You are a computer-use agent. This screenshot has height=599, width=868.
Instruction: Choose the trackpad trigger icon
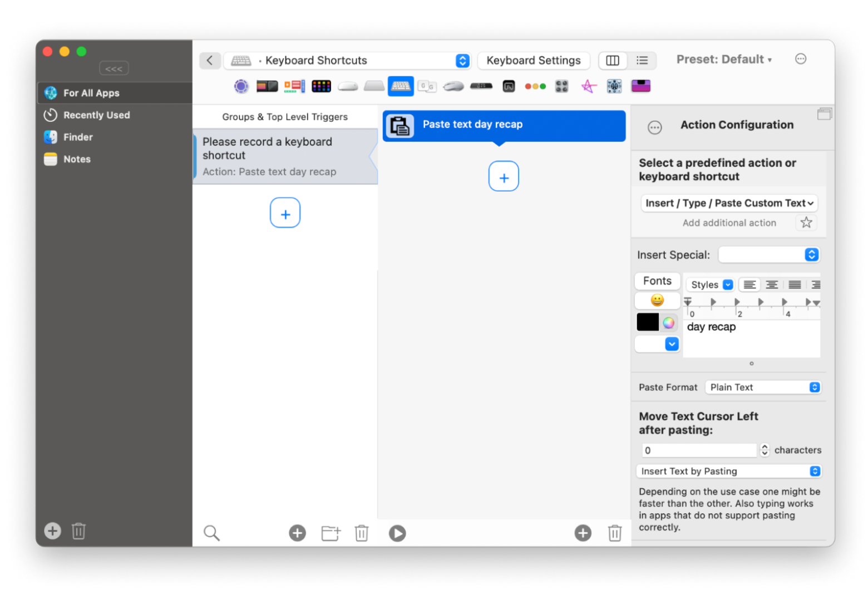tap(374, 86)
